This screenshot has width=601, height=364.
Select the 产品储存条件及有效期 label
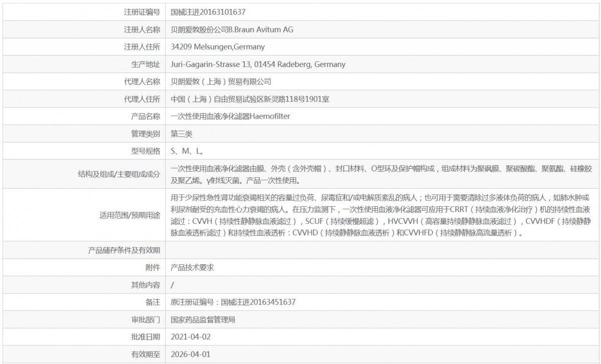[124, 250]
